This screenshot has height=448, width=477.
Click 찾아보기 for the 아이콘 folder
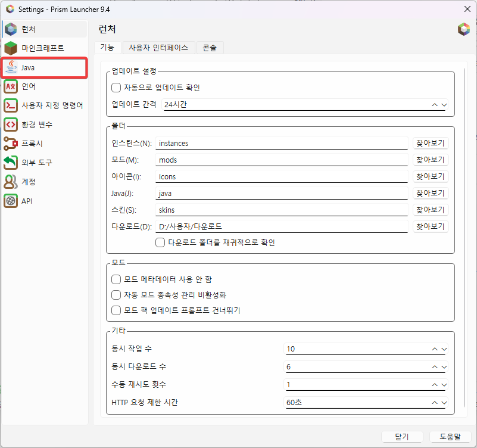click(x=431, y=176)
